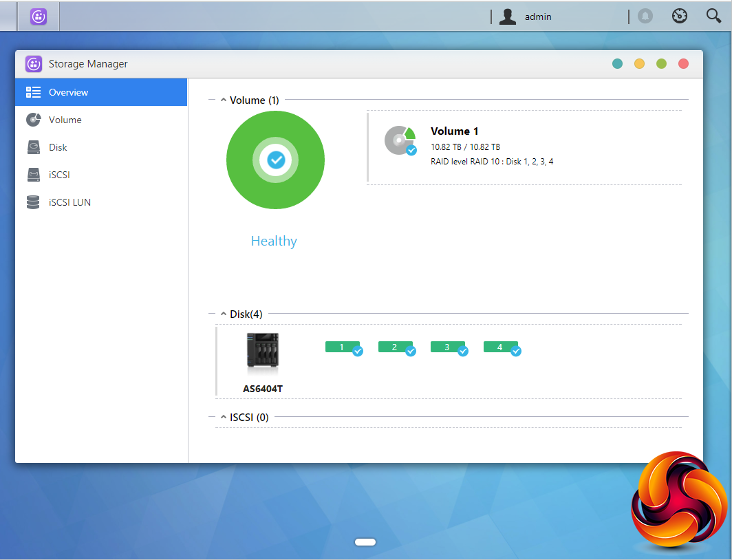The height and width of the screenshot is (560, 732).
Task: Click the Volume 1 pie chart icon
Action: pos(400,140)
